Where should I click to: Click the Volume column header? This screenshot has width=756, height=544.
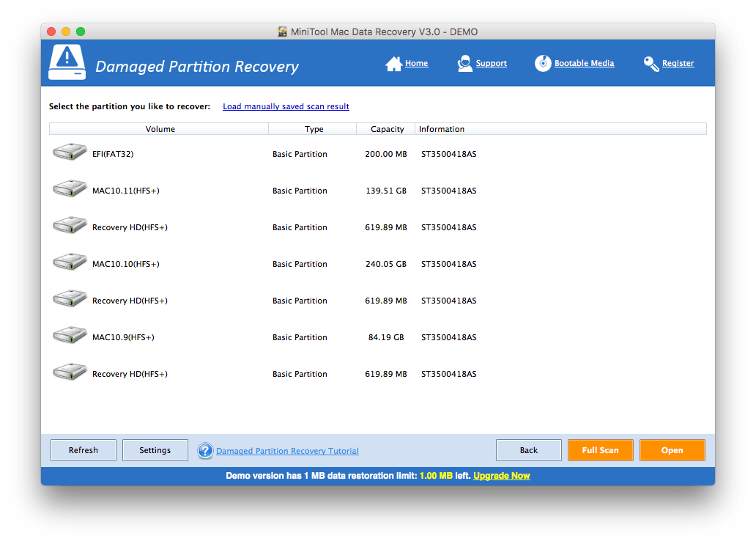(x=160, y=128)
